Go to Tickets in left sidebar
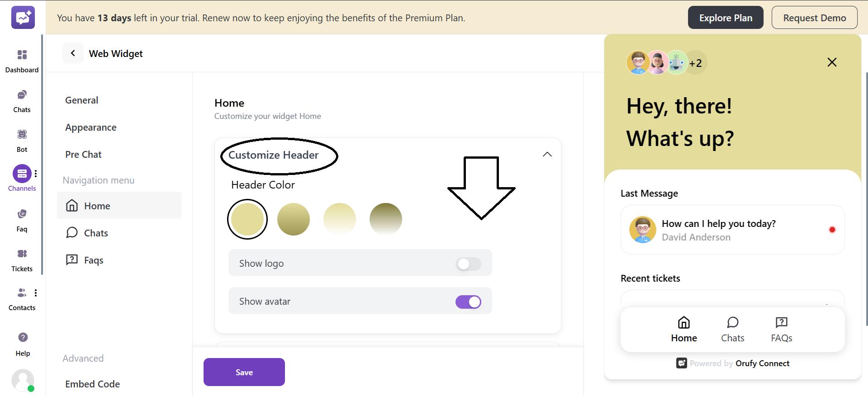This screenshot has height=396, width=868. coord(22,254)
